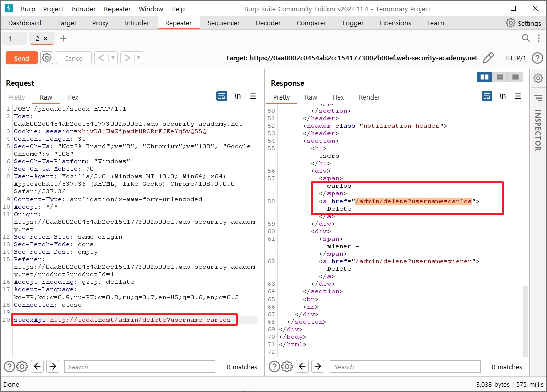Select top-bottom split layout view

click(500, 77)
